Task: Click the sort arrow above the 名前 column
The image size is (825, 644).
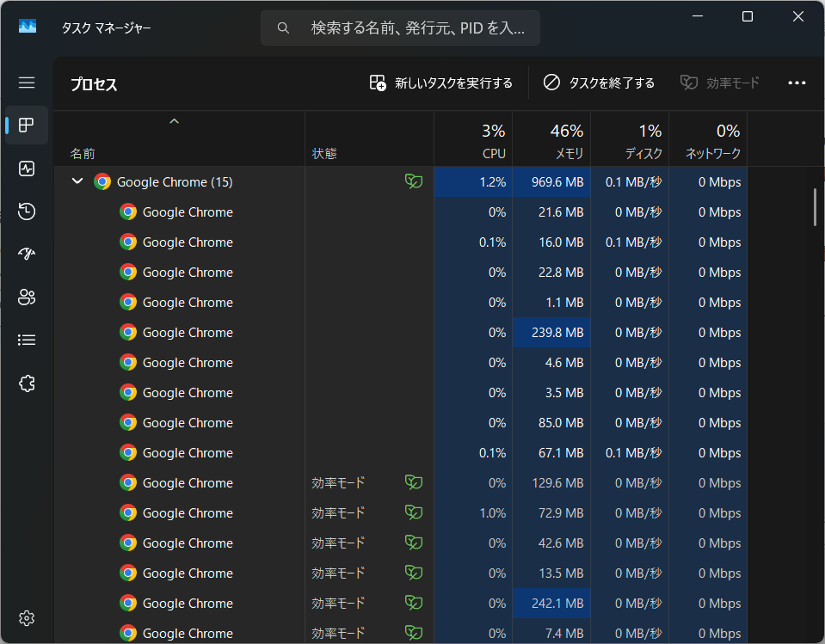Action: 174,121
